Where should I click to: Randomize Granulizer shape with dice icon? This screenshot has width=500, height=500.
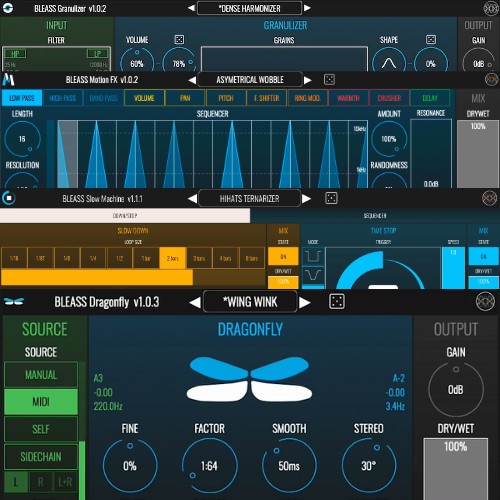point(431,40)
